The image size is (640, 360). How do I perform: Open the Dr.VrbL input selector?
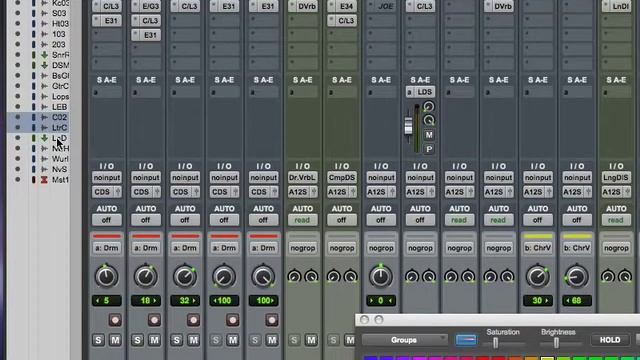pos(302,178)
